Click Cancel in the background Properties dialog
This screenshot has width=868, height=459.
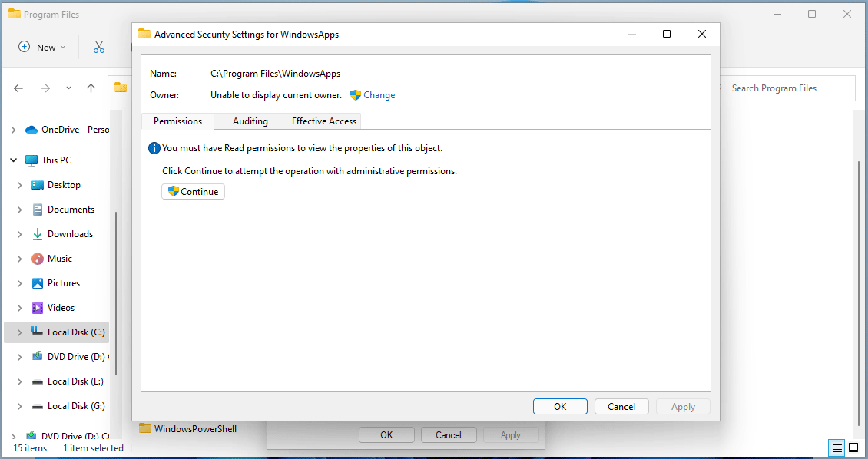(449, 434)
